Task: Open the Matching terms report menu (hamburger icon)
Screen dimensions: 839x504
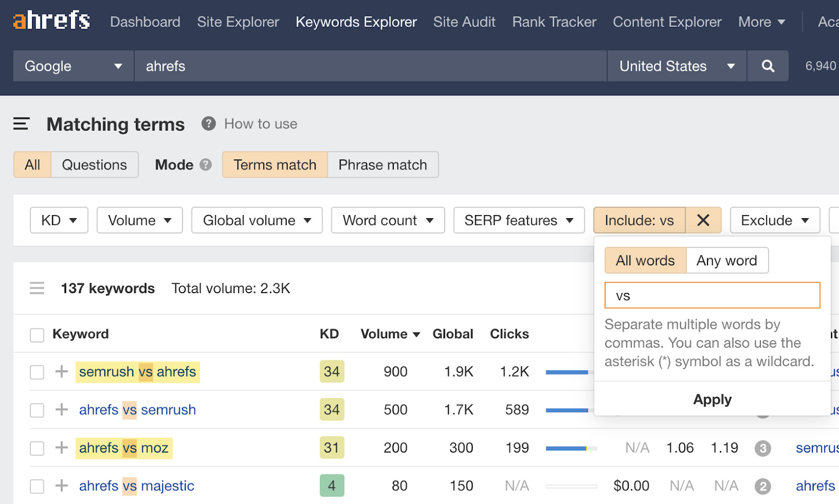Action: [21, 124]
